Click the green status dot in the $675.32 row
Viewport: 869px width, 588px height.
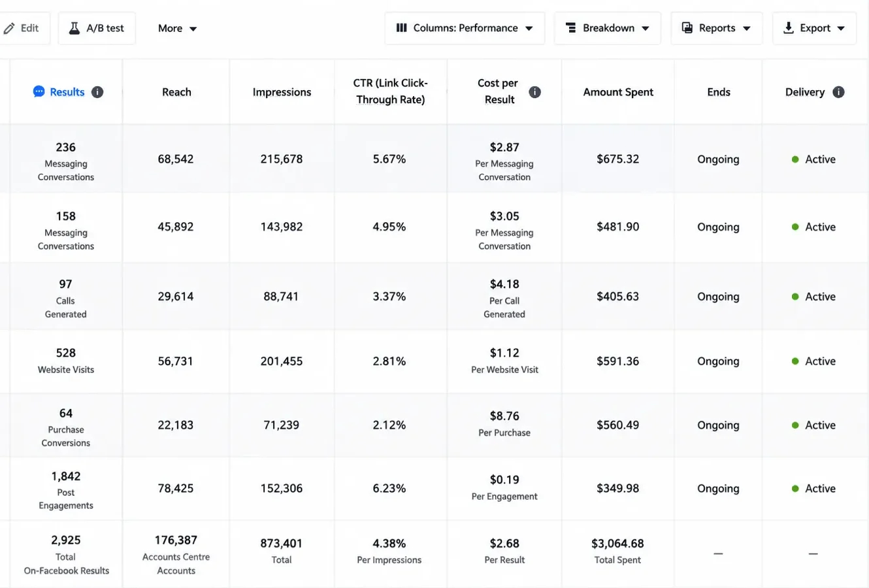795,159
